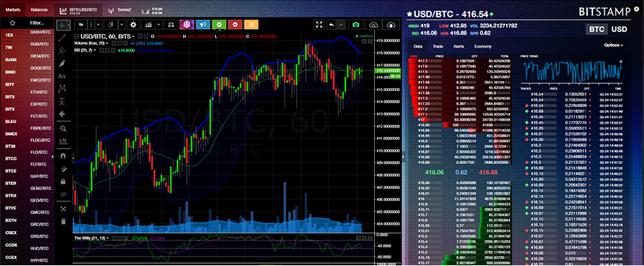Open the 1h interval selector

click(x=82, y=25)
